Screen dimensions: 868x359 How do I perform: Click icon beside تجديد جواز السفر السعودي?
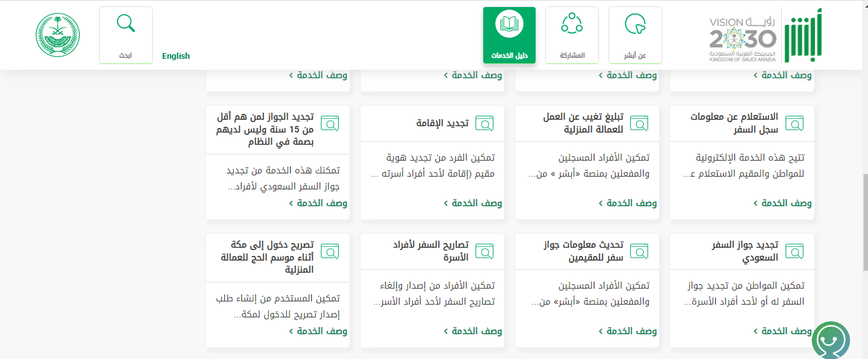pyautogui.click(x=794, y=251)
